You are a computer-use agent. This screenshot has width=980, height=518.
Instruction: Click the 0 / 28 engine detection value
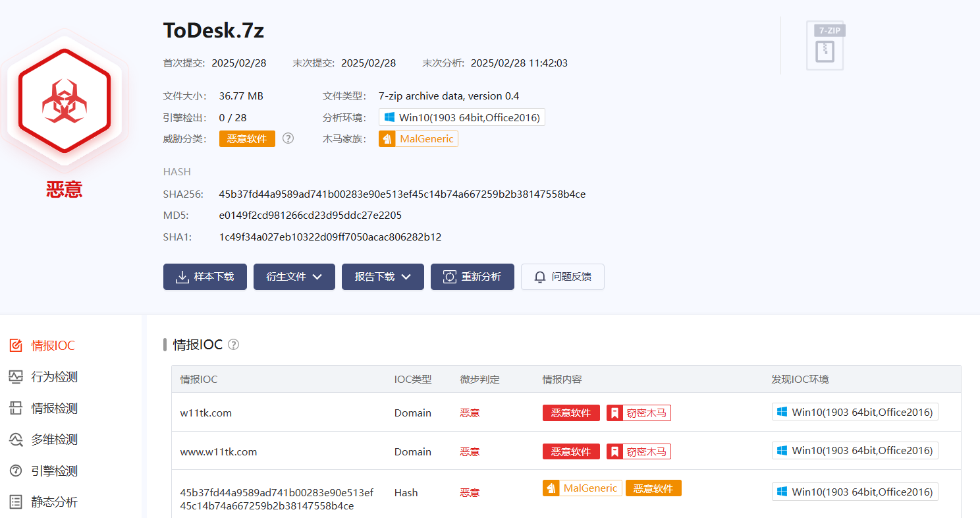[x=232, y=117]
